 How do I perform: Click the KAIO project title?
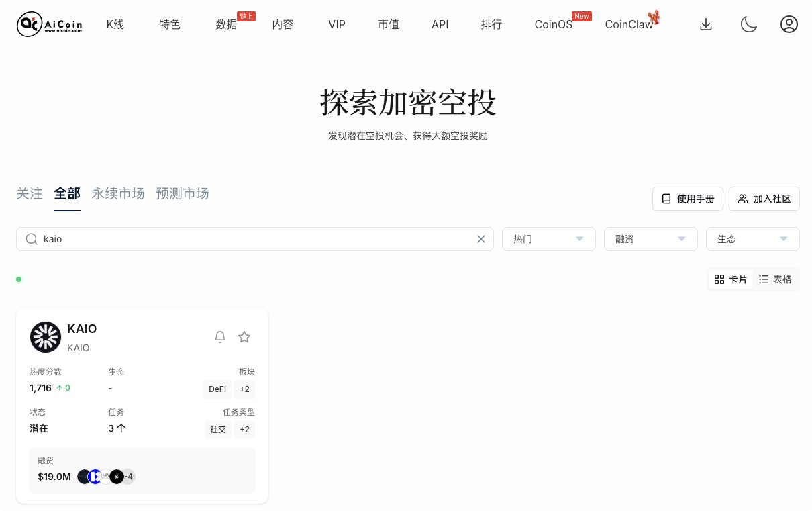coord(82,329)
